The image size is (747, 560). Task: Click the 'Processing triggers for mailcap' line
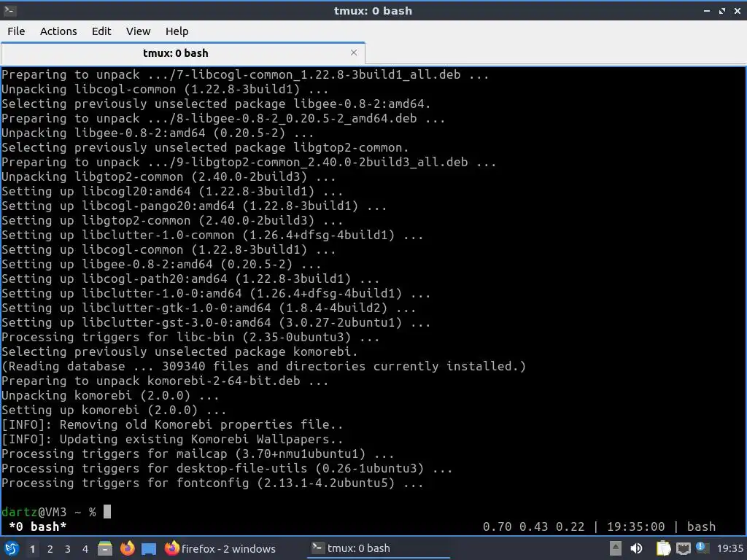pos(198,454)
